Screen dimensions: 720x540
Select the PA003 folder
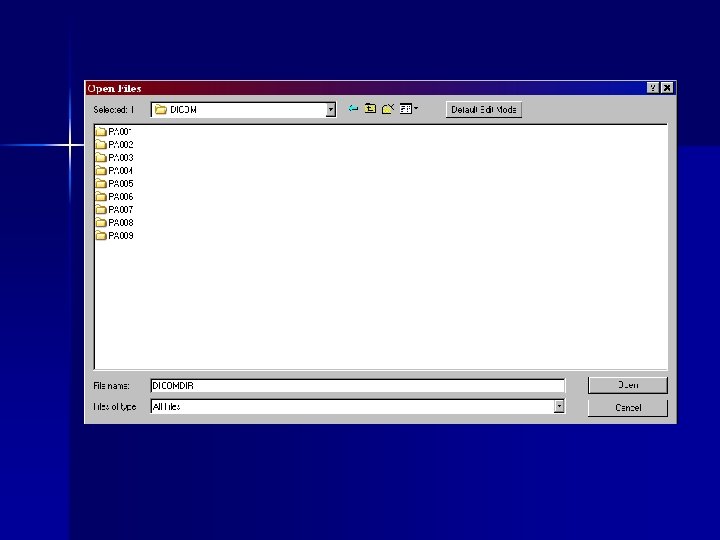point(114,158)
